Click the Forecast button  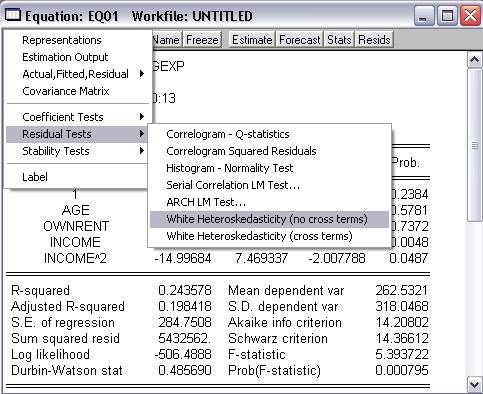point(299,40)
